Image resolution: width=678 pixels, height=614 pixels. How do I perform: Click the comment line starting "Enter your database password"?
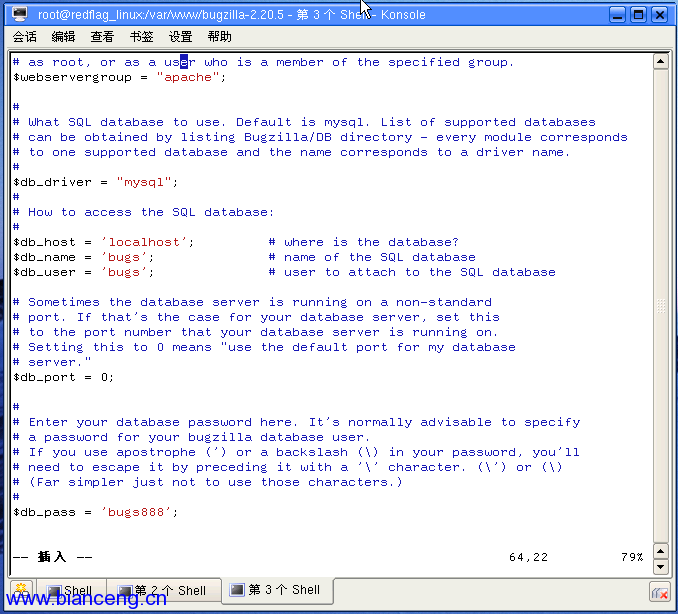pos(297,422)
